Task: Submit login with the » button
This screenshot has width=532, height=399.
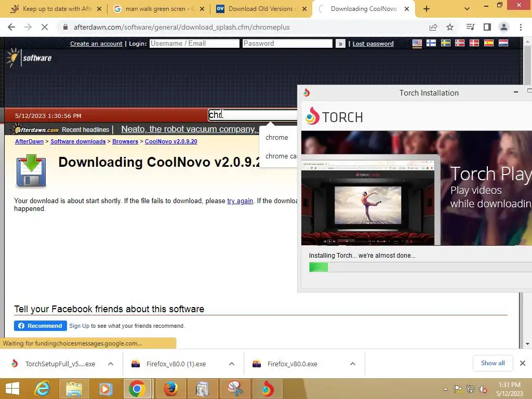Action: [340, 44]
